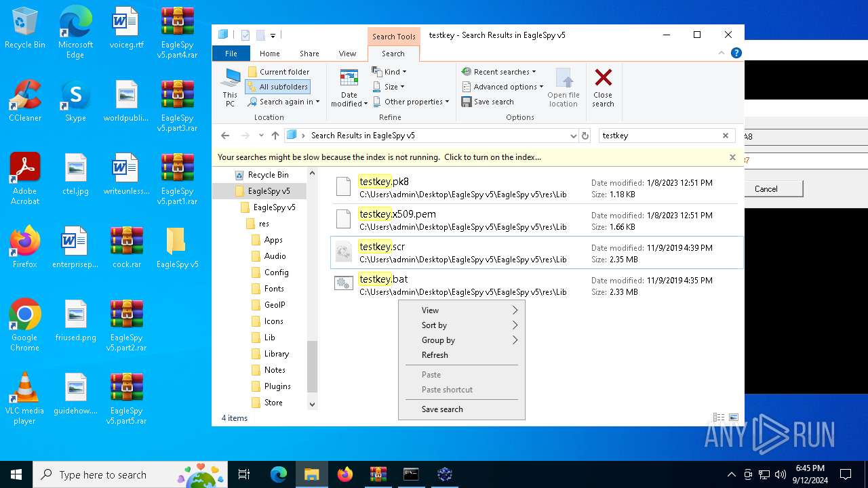Select the Plugins folder in the tree
This screenshot has width=868, height=488.
tap(271, 386)
